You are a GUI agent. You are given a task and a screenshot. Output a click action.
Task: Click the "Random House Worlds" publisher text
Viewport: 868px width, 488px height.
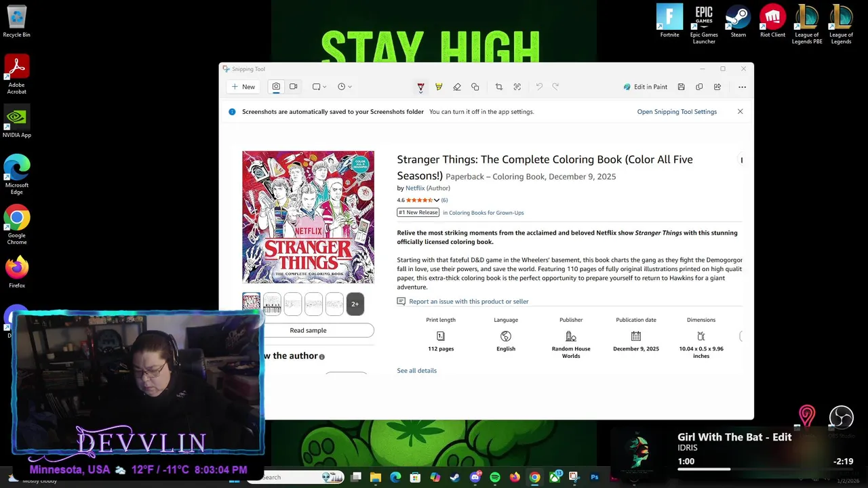[571, 352]
